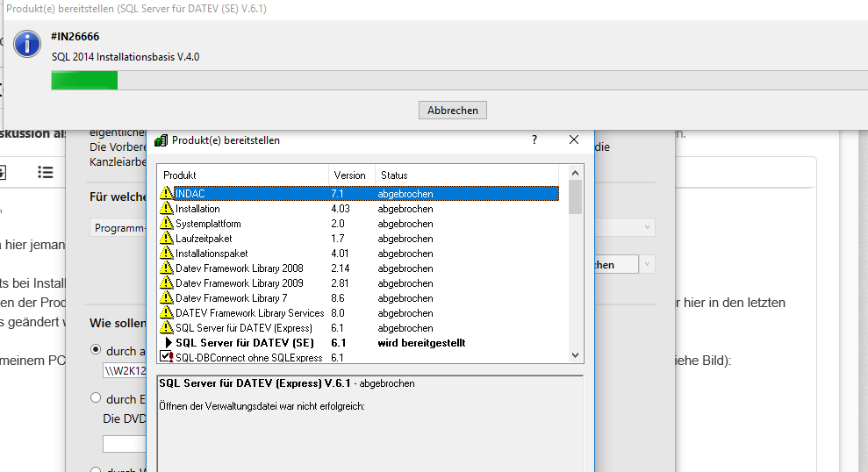The height and width of the screenshot is (472, 868).
Task: Select the Installationspaket row
Action: (359, 254)
